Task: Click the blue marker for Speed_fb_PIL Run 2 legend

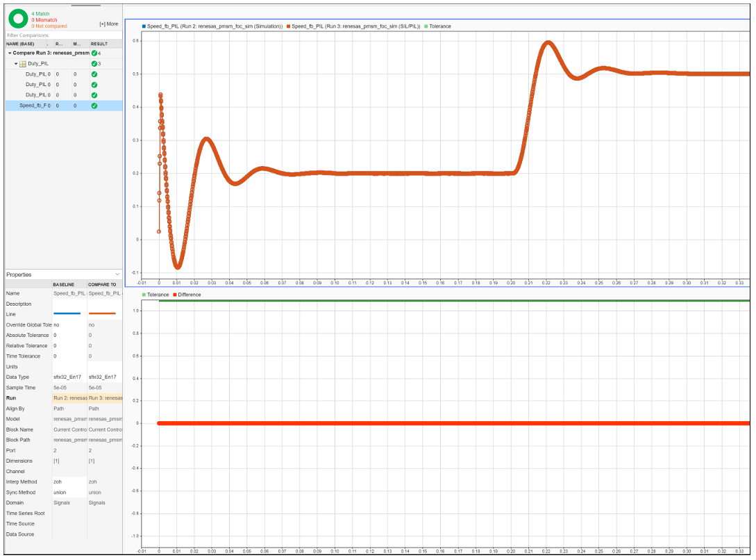Action: click(x=143, y=26)
